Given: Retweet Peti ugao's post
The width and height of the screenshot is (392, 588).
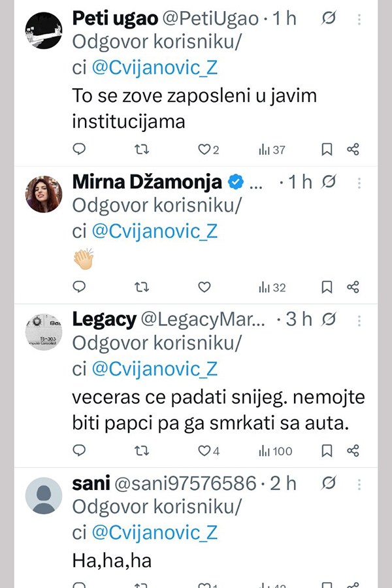Looking at the screenshot, I should (141, 150).
